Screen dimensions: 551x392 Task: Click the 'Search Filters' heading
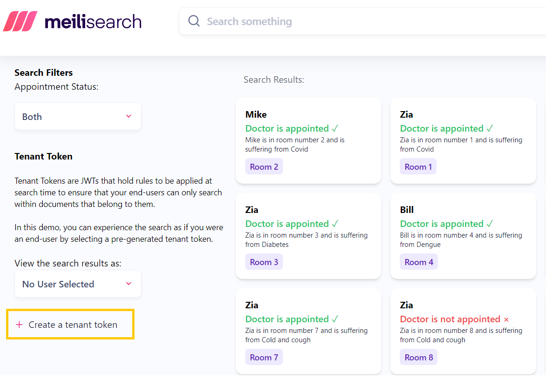pos(44,73)
